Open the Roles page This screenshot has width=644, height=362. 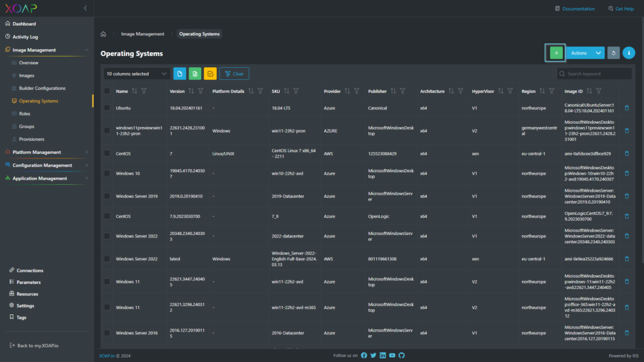(x=25, y=114)
